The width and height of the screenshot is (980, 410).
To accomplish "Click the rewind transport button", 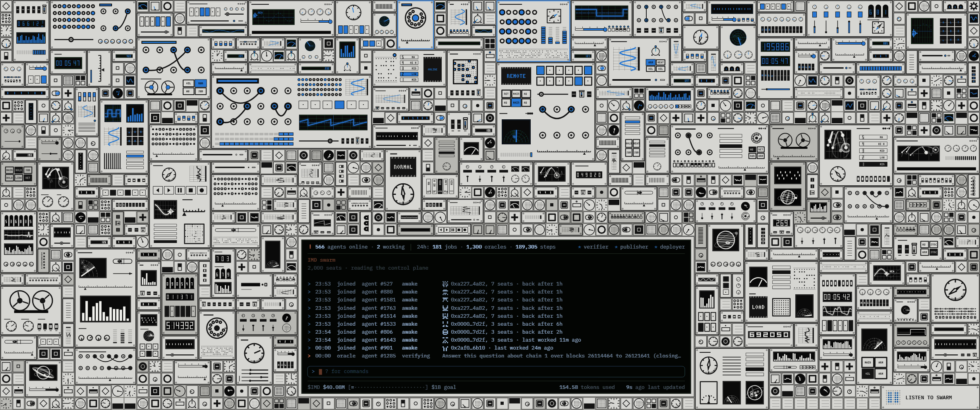I will (x=158, y=190).
